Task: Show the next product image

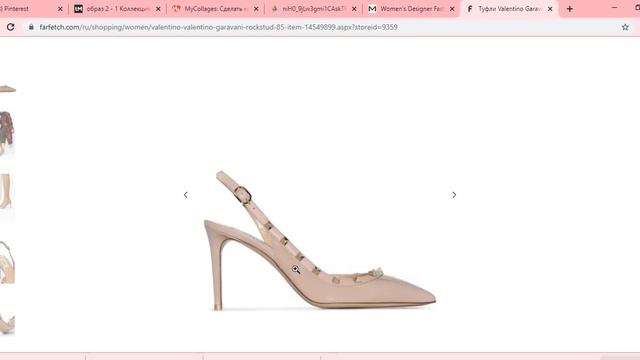Action: (x=454, y=195)
